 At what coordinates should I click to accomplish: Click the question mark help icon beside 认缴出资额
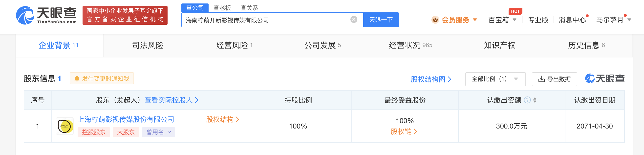[x=527, y=100]
